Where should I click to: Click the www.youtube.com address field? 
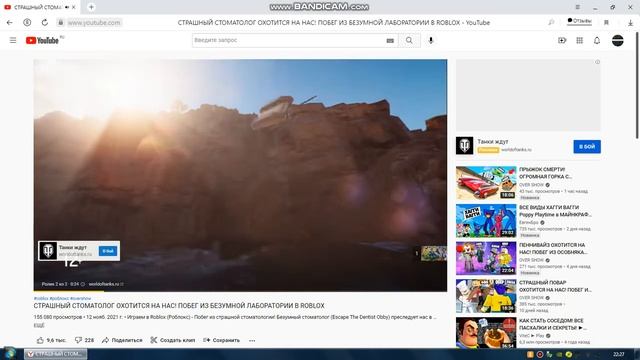pos(94,22)
